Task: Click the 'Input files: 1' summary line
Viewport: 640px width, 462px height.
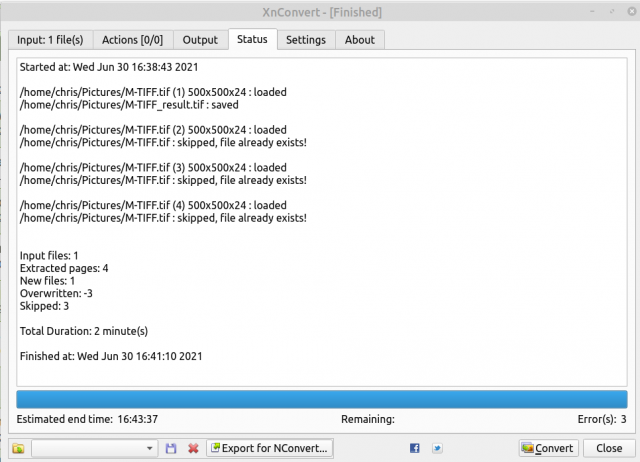Action: point(49,255)
